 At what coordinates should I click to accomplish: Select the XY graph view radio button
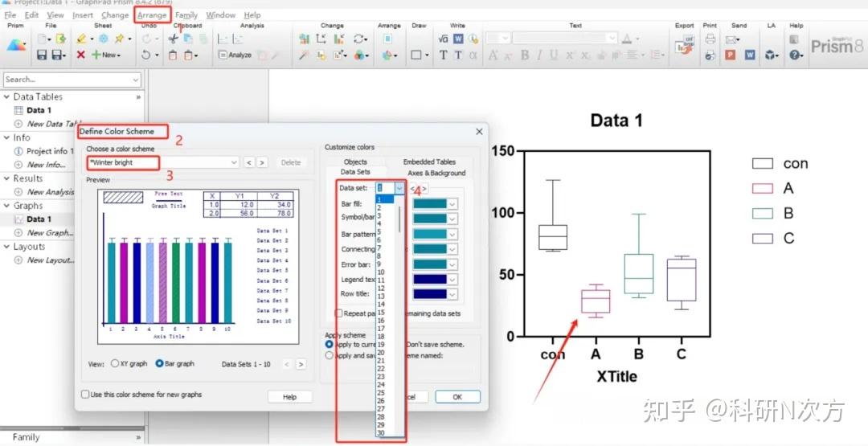pos(115,363)
